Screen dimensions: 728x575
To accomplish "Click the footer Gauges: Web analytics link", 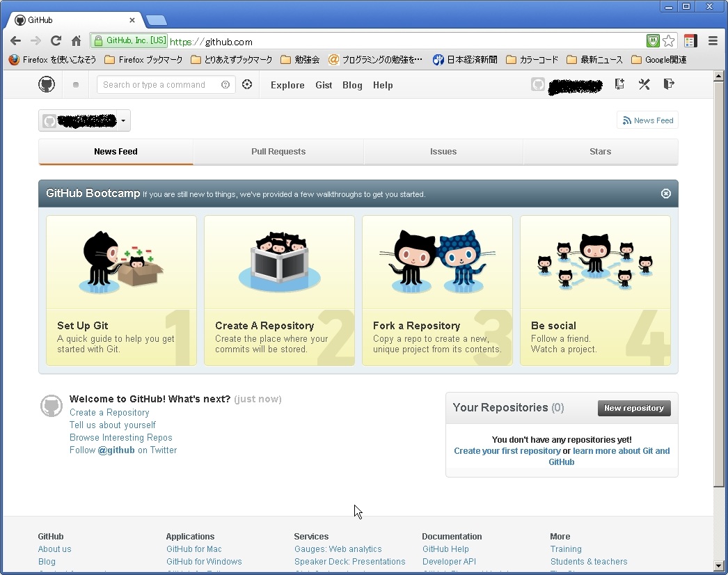I will (338, 549).
